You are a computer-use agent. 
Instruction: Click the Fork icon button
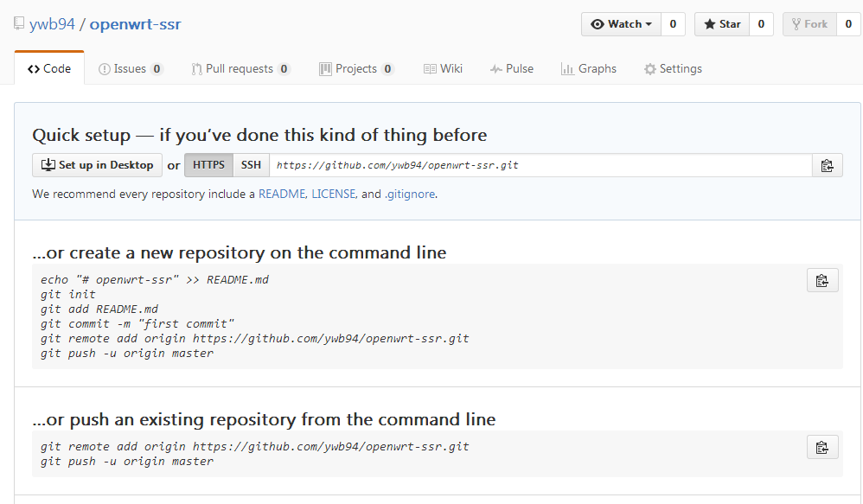(x=809, y=24)
